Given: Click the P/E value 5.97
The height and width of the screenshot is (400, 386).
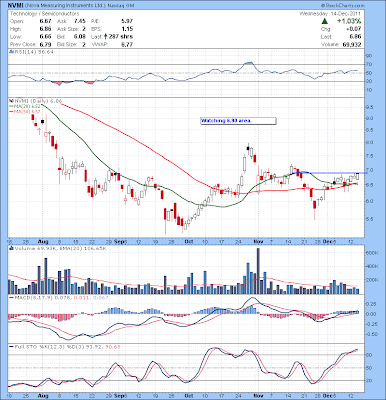Looking at the screenshot, I should [x=127, y=21].
